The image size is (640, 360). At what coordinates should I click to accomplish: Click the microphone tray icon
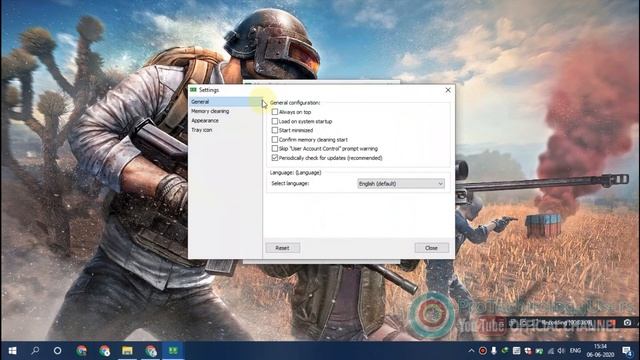493,351
